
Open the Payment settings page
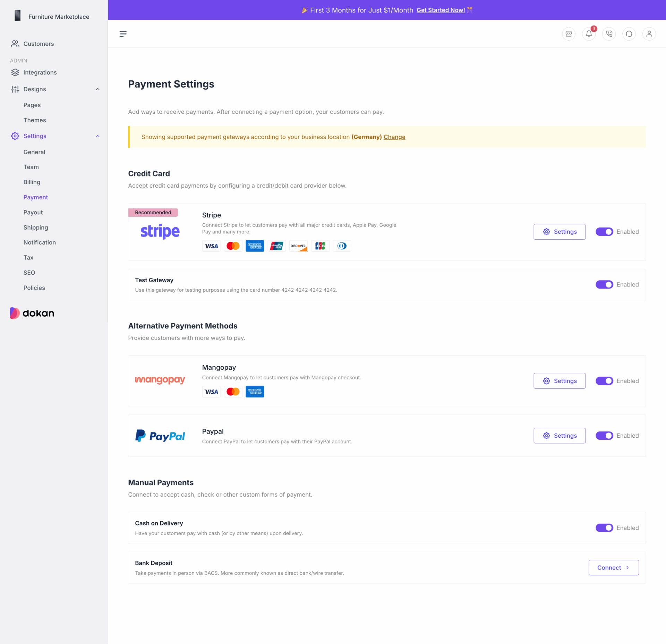pos(35,197)
